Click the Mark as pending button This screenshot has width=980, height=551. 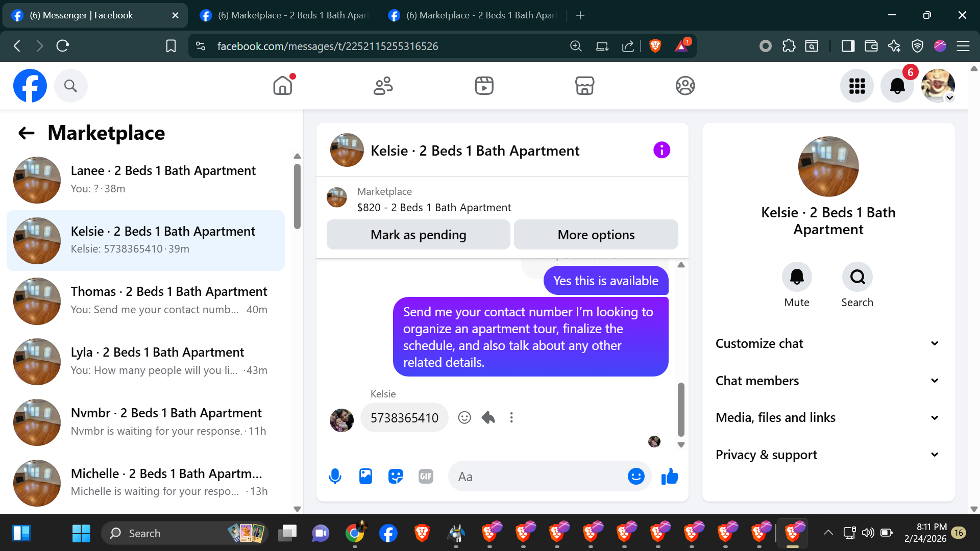418,235
